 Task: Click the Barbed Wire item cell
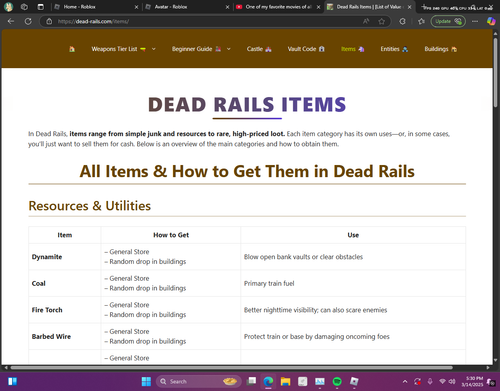click(x=65, y=336)
